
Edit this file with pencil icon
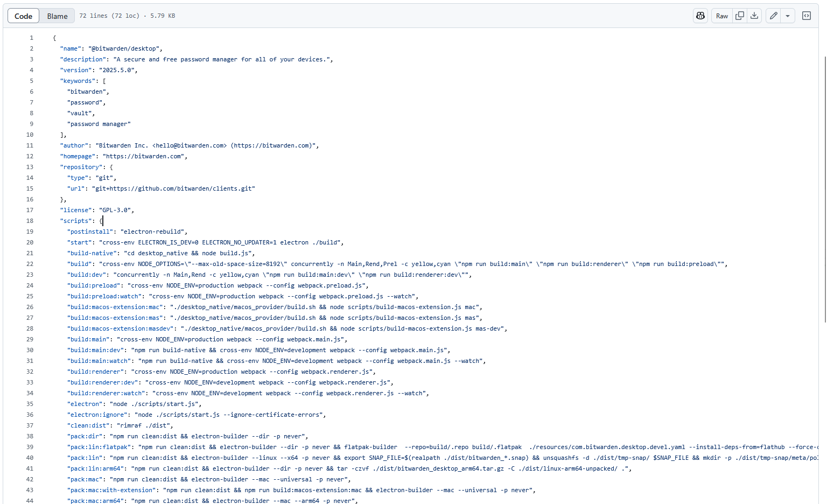pos(773,16)
